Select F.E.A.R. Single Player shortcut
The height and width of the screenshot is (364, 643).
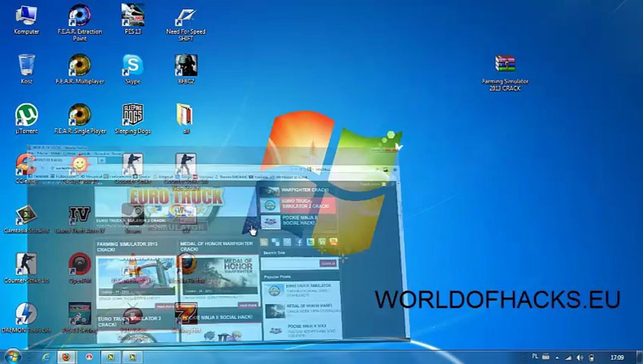tap(79, 119)
